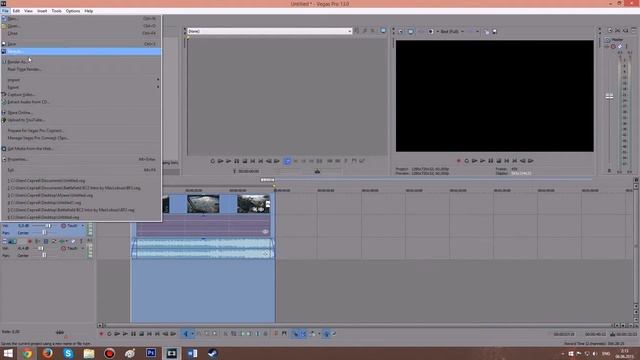This screenshot has height=360, width=640.
Task: Open project Properties from File menu
Action: (81, 159)
